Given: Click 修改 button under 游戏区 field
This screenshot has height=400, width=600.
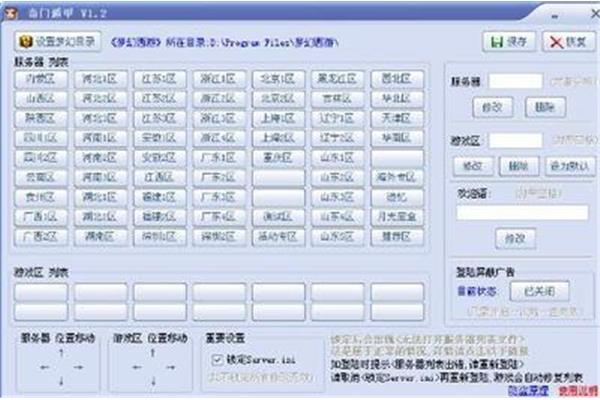Looking at the screenshot, I should [x=473, y=166].
